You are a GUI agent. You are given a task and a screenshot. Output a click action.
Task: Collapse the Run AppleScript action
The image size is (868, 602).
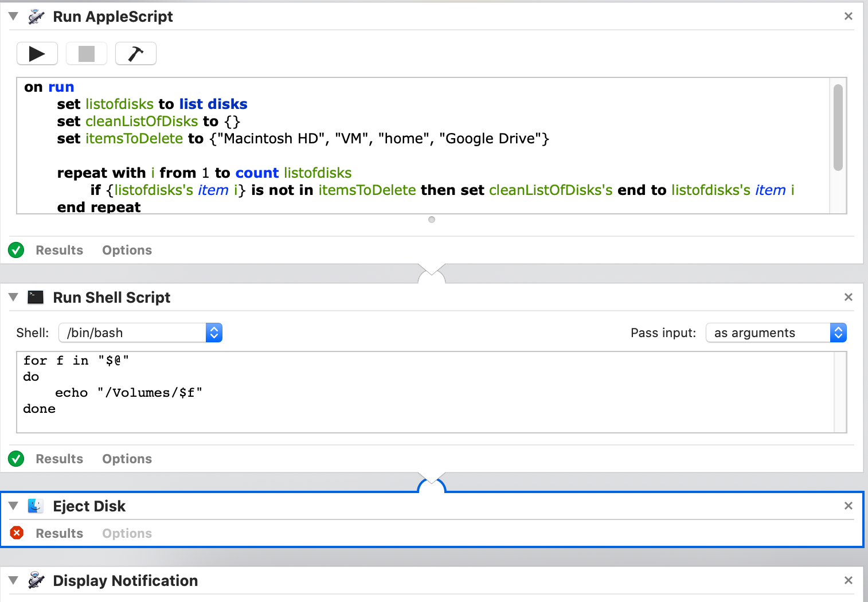(13, 16)
